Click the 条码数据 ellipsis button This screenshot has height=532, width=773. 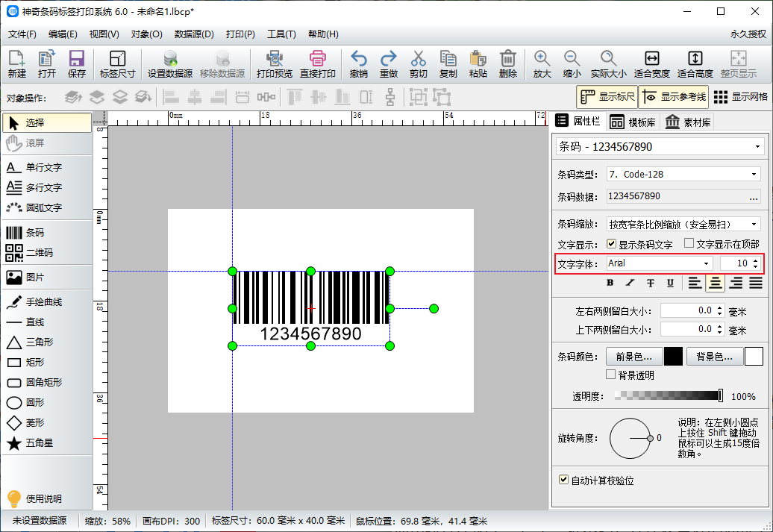pyautogui.click(x=754, y=197)
